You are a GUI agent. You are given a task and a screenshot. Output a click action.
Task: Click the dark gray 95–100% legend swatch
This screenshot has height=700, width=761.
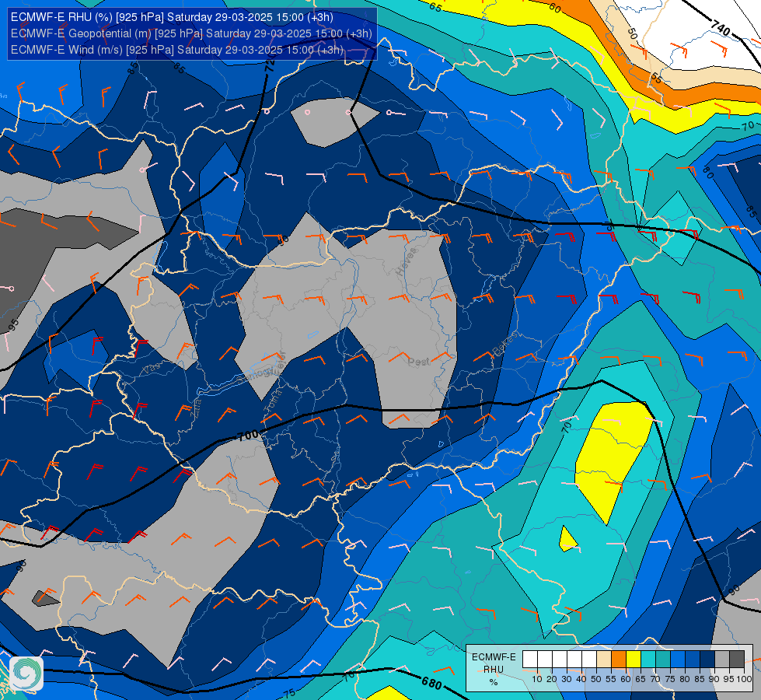[x=737, y=660]
